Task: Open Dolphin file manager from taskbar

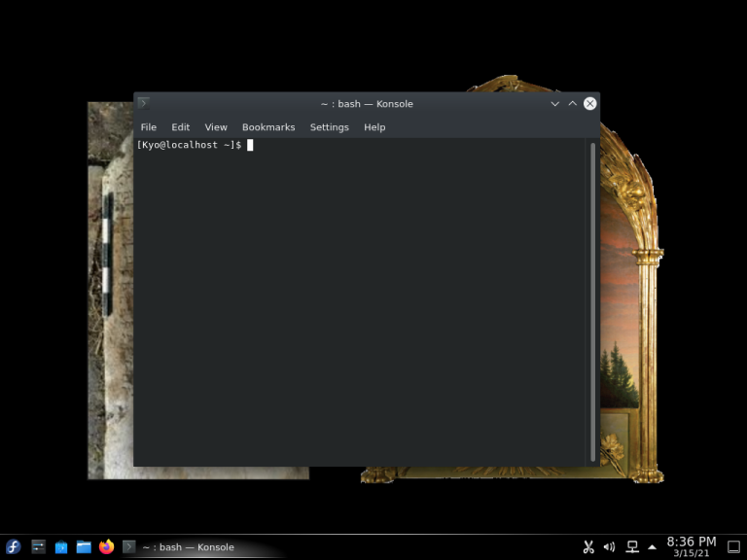Action: (x=84, y=546)
